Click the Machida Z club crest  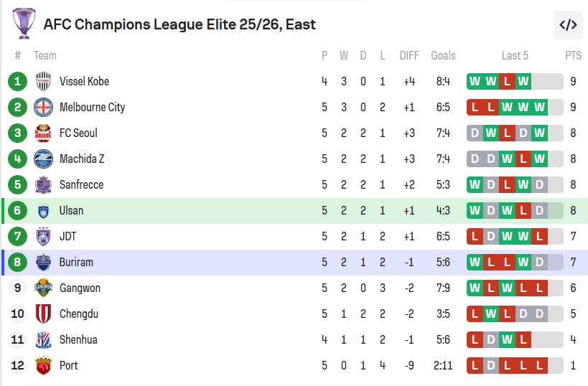[43, 159]
